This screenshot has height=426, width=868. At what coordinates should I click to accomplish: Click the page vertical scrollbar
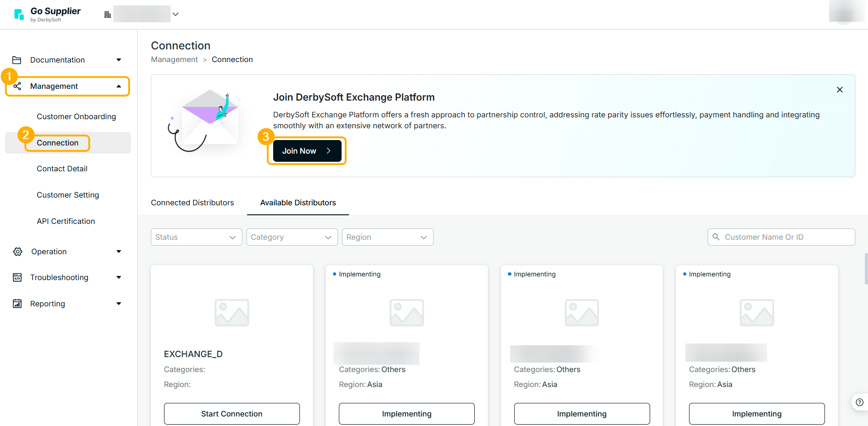[866, 268]
